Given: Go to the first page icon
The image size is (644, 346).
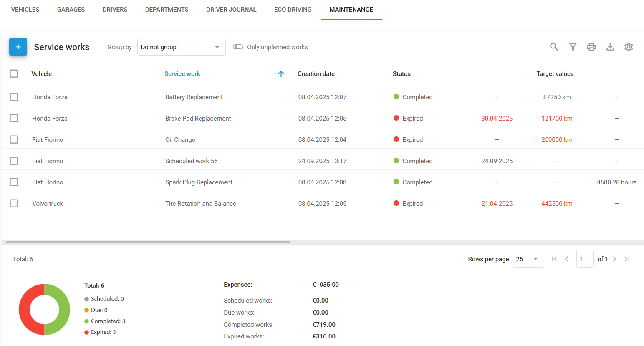Looking at the screenshot, I should pos(554,259).
